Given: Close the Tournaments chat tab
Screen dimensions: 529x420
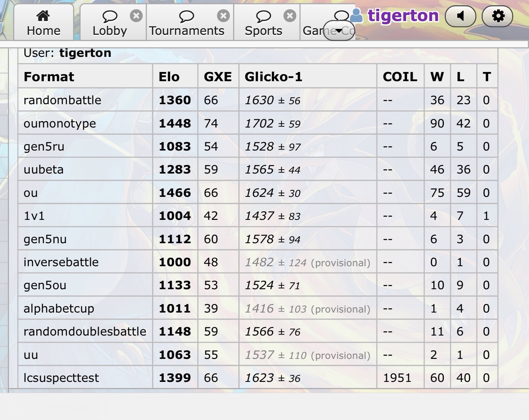Looking at the screenshot, I should pyautogui.click(x=223, y=15).
